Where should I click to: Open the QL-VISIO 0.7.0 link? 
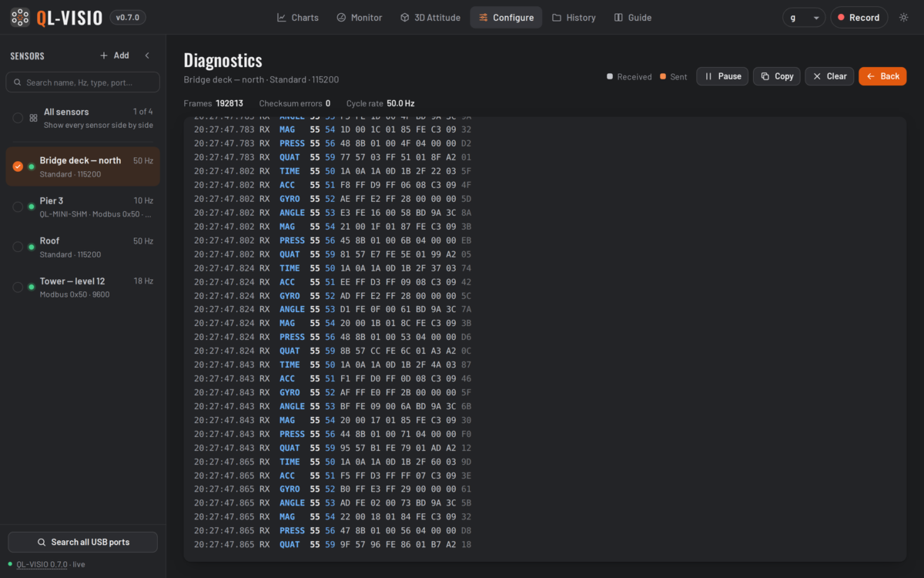[42, 564]
